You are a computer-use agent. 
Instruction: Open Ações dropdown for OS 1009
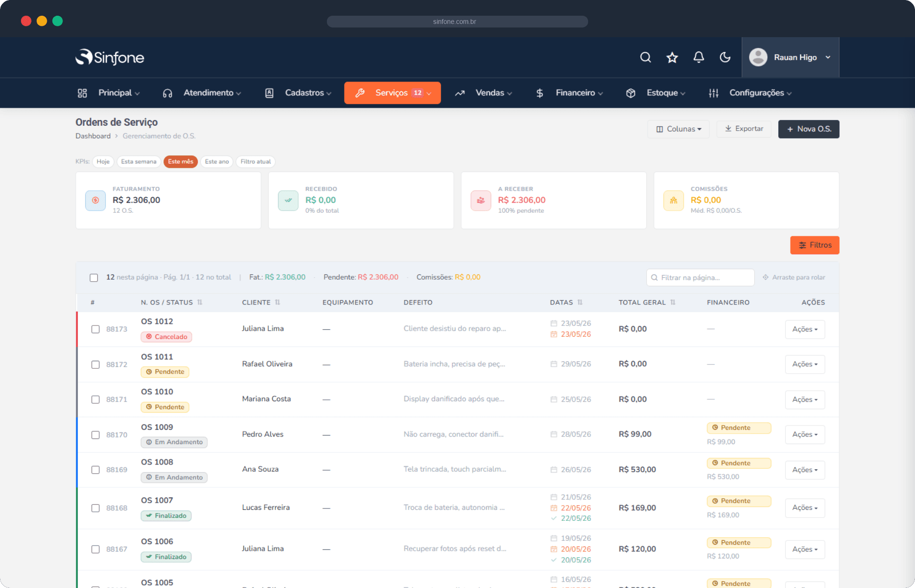pyautogui.click(x=805, y=435)
